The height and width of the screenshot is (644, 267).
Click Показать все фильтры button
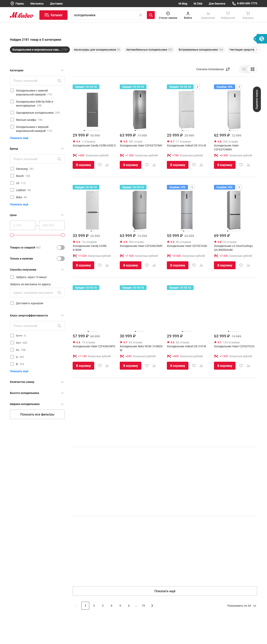[37, 414]
